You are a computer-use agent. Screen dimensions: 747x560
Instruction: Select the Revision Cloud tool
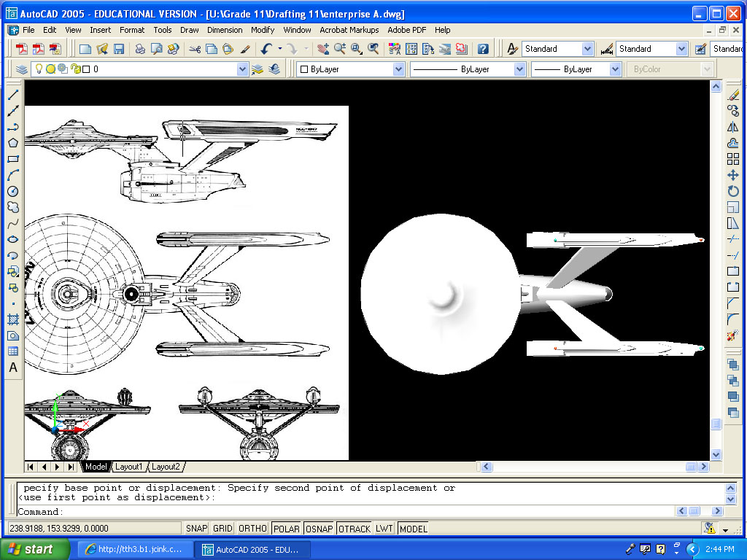13,207
